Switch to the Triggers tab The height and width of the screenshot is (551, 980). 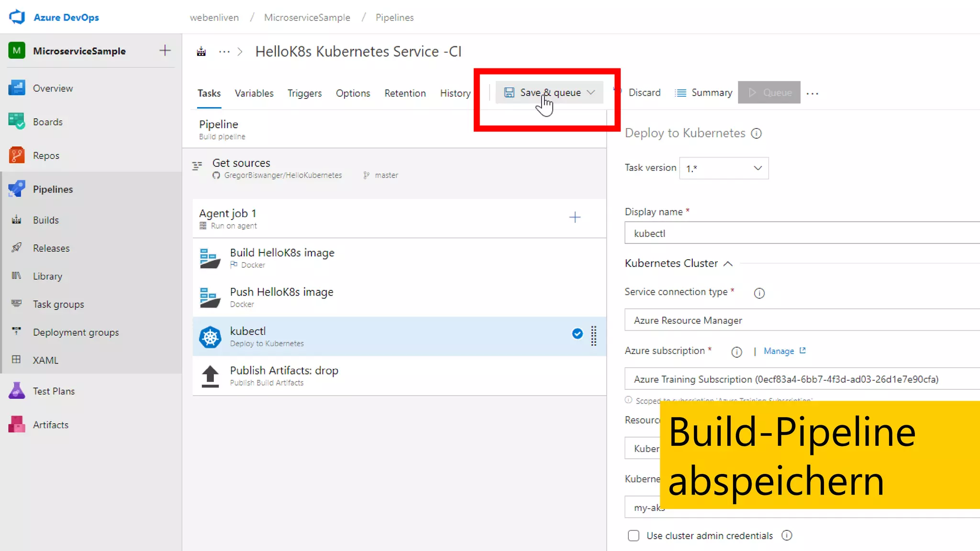tap(304, 93)
